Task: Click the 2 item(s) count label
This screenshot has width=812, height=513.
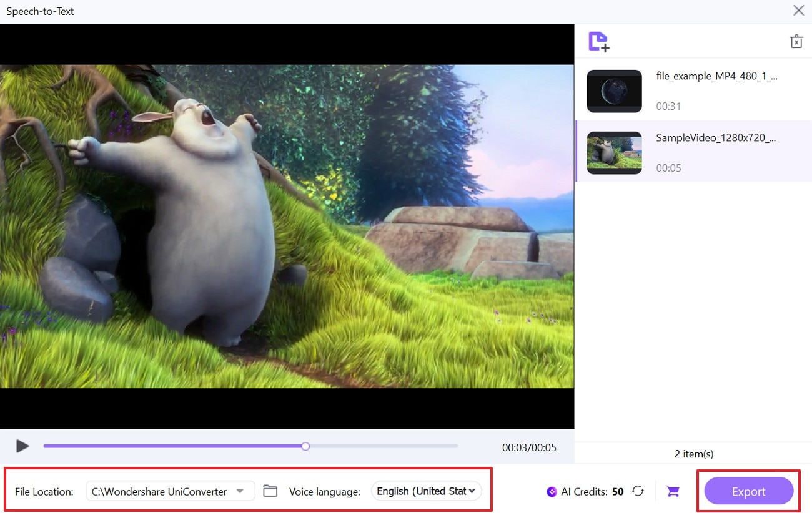Action: (x=694, y=454)
